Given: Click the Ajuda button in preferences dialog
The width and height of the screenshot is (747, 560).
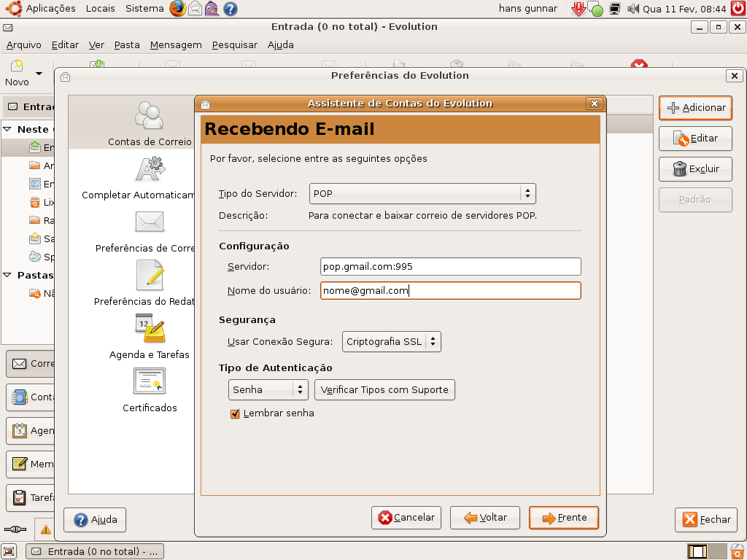Looking at the screenshot, I should click(x=95, y=519).
